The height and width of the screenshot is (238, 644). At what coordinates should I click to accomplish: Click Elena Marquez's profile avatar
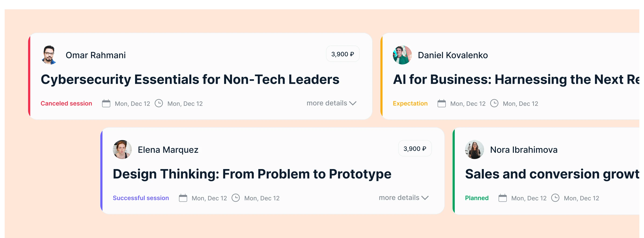click(x=122, y=149)
